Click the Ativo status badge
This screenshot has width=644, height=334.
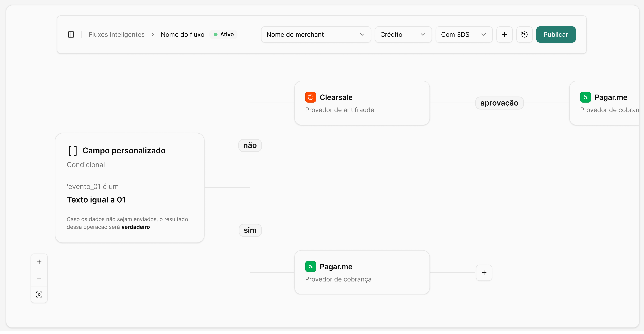(223, 34)
